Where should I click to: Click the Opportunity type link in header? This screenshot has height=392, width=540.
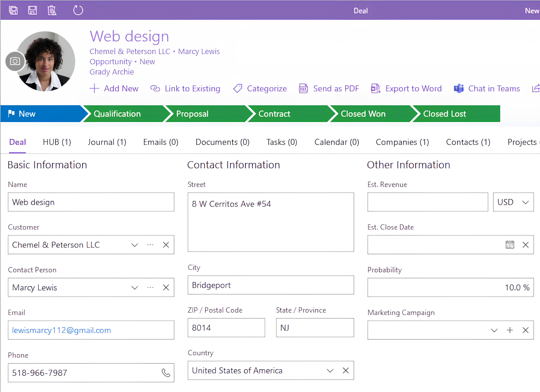click(111, 62)
